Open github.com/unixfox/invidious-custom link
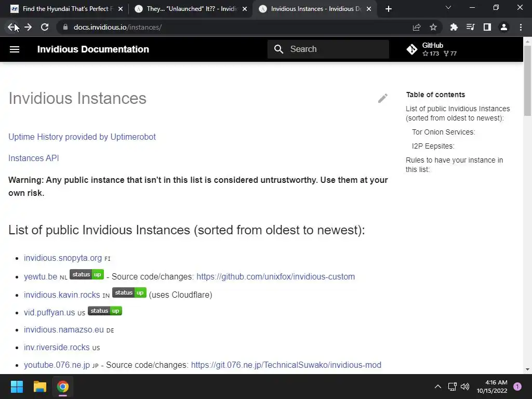The width and height of the screenshot is (532, 399). tap(275, 276)
